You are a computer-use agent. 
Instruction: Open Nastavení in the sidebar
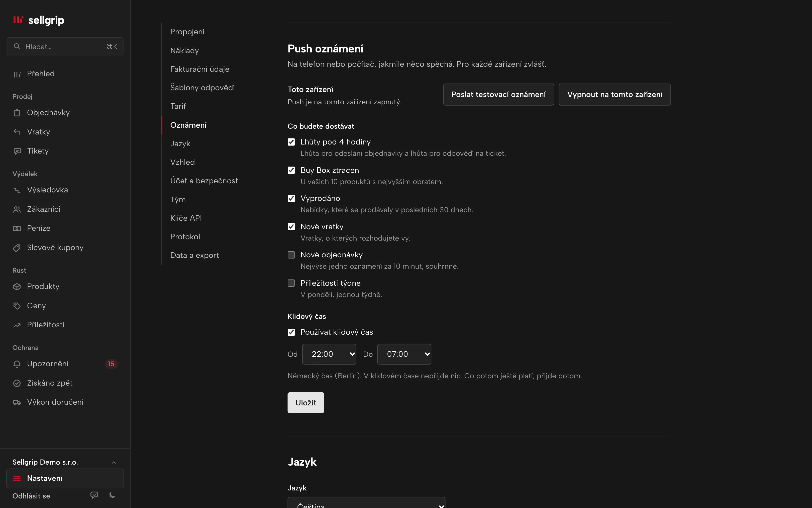pyautogui.click(x=65, y=478)
